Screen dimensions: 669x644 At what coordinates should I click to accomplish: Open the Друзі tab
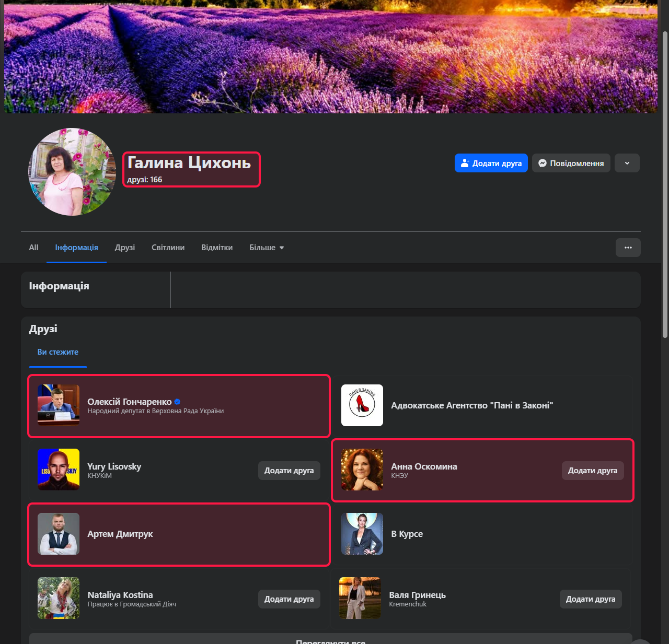coord(125,248)
